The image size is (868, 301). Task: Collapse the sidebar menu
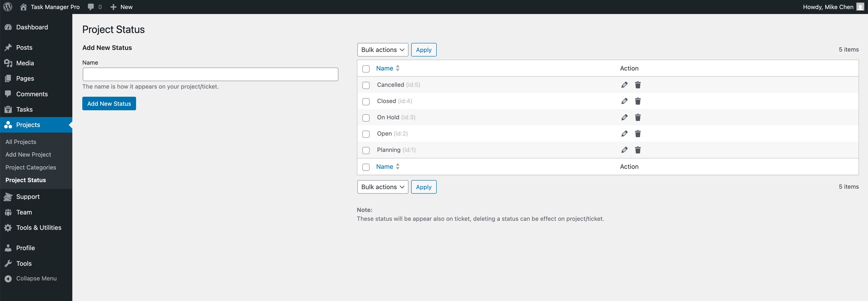point(36,278)
